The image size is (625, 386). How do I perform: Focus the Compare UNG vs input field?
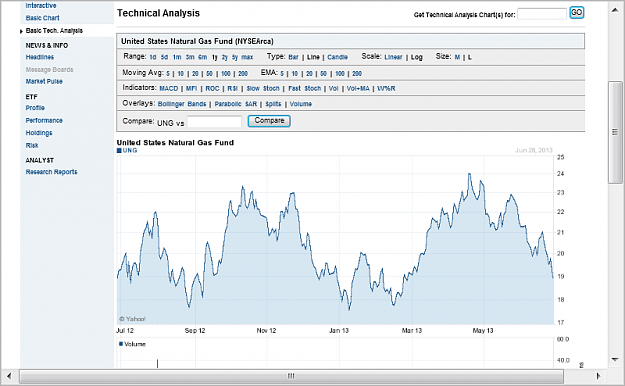point(214,122)
